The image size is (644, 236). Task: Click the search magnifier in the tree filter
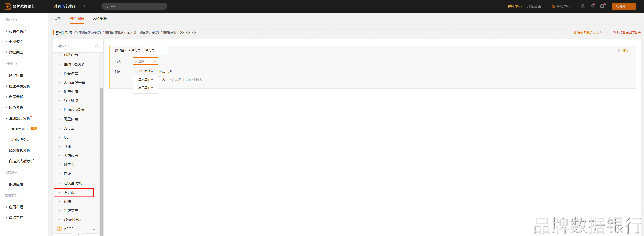pyautogui.click(x=97, y=46)
